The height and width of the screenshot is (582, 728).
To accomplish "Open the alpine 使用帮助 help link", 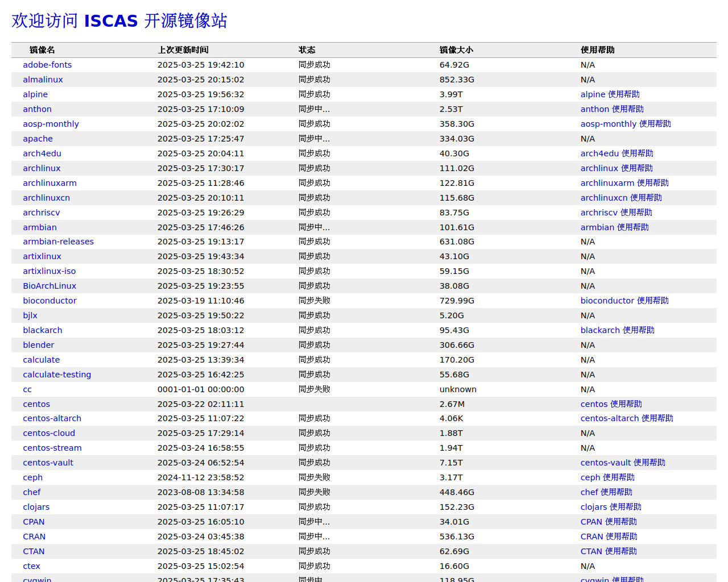I will pyautogui.click(x=610, y=94).
